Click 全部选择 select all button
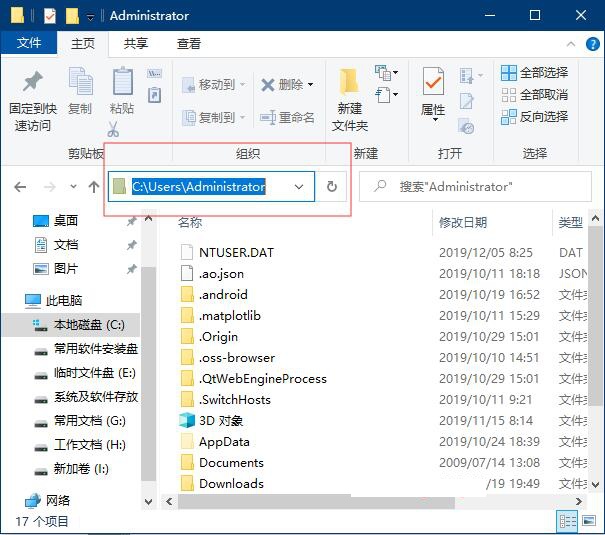 (534, 73)
